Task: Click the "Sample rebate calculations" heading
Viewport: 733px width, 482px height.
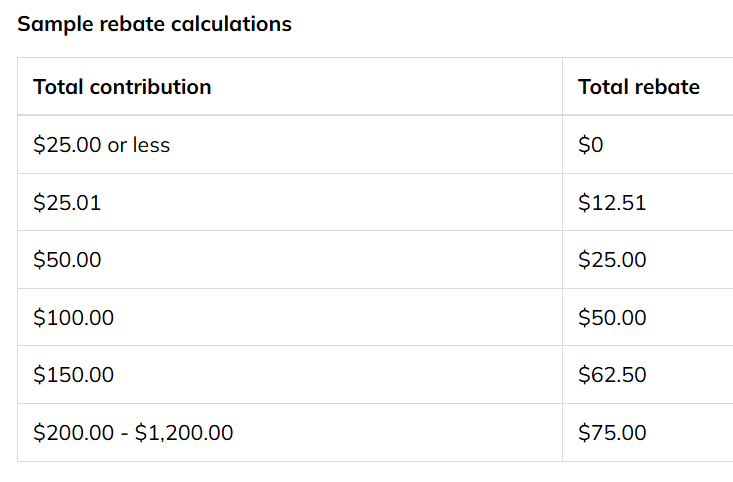Action: pyautogui.click(x=154, y=24)
